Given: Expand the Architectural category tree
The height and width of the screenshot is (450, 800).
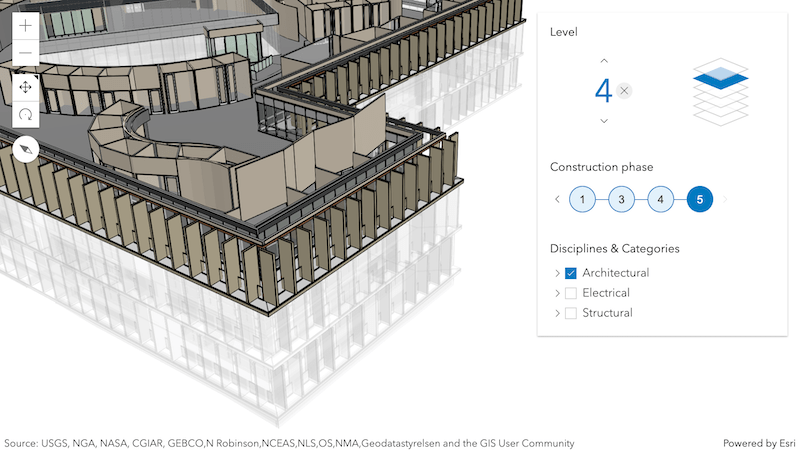Looking at the screenshot, I should tap(557, 273).
